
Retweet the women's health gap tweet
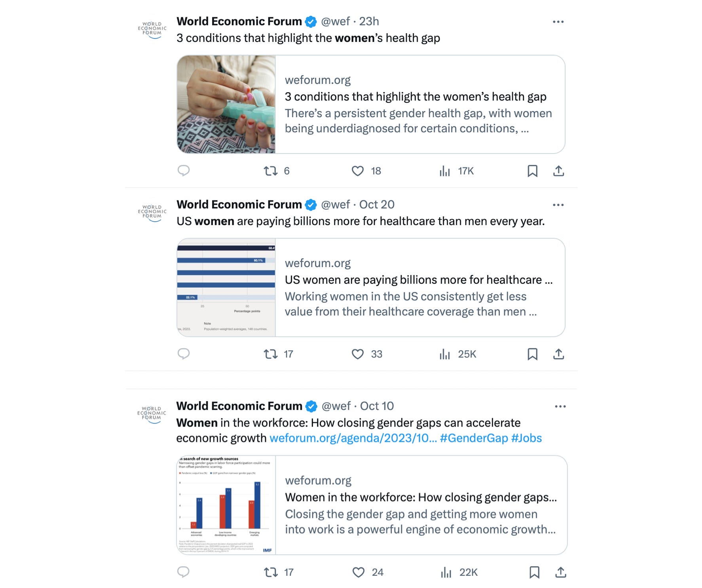[x=271, y=171]
